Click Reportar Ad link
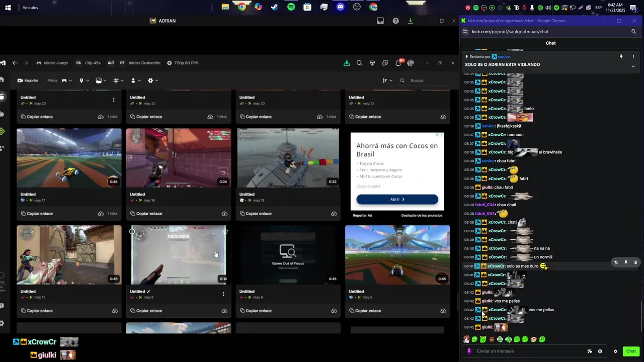The width and height of the screenshot is (644, 362). 362,215
